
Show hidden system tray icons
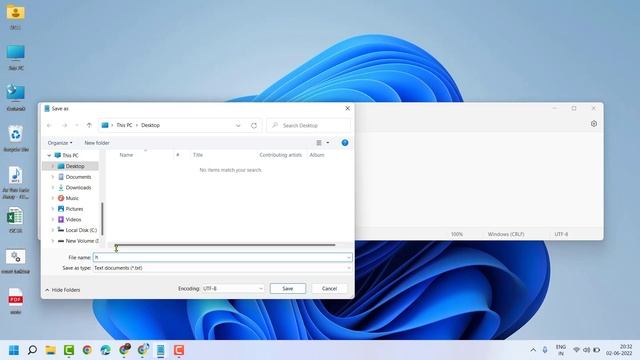pyautogui.click(x=533, y=350)
